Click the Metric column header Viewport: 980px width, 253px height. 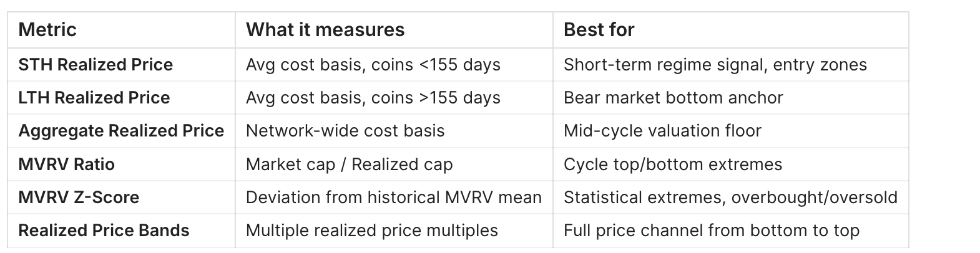[x=47, y=30]
